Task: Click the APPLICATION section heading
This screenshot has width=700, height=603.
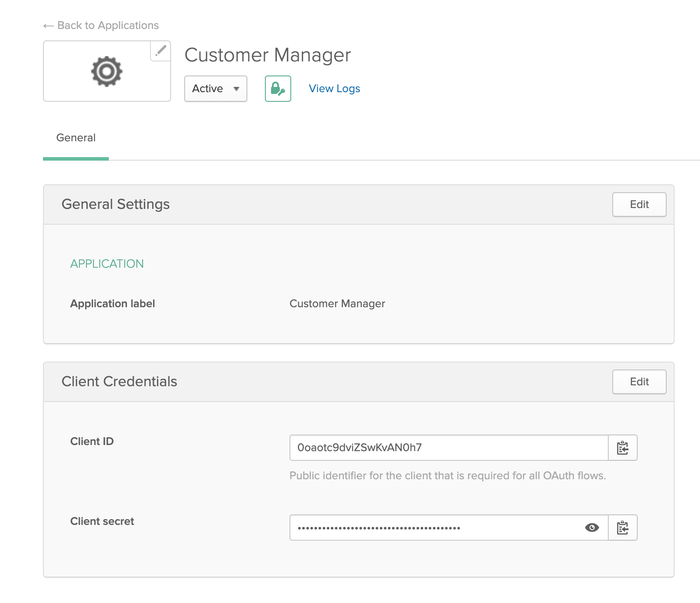Action: [x=107, y=264]
